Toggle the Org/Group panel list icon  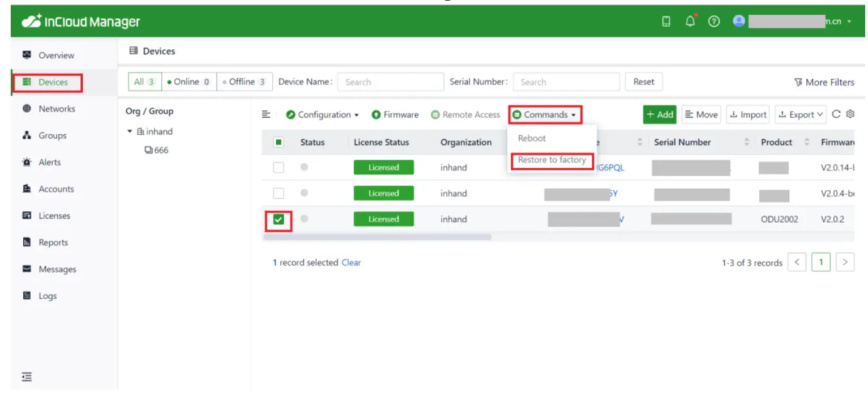(266, 114)
